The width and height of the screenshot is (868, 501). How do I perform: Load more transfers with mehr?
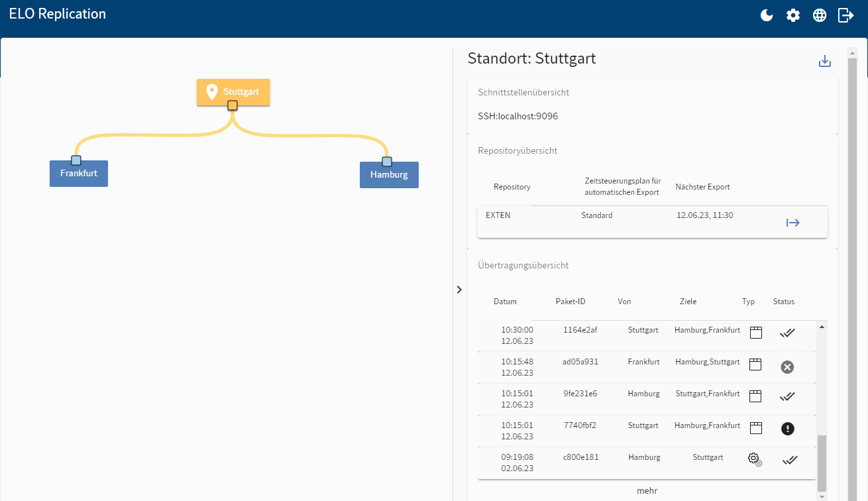tap(647, 491)
